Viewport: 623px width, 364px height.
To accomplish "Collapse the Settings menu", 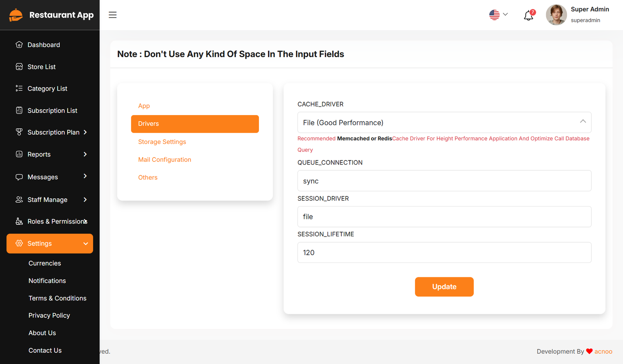I will (85, 243).
